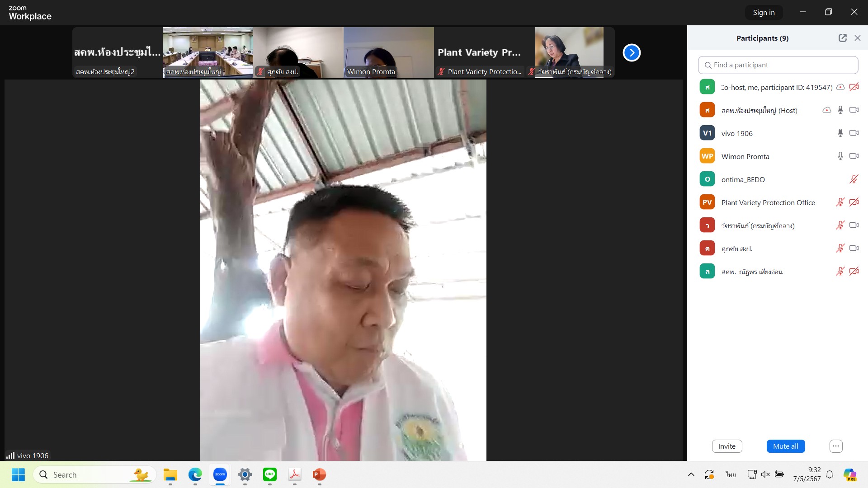Select the Wimon Promta participant row
Screen dimensions: 868x488
(x=778, y=156)
